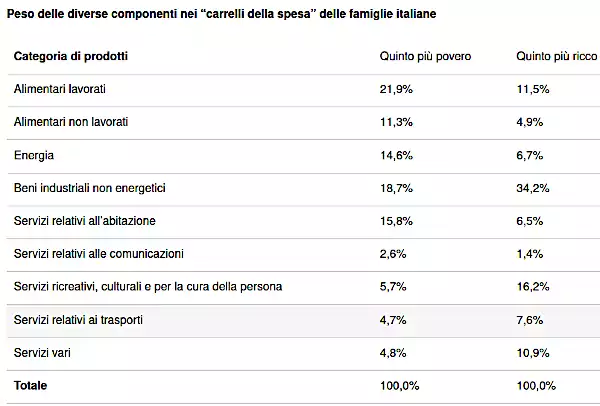Click the 'Servizi ricreativi, culturali' row label
This screenshot has width=600, height=406.
pos(148,287)
